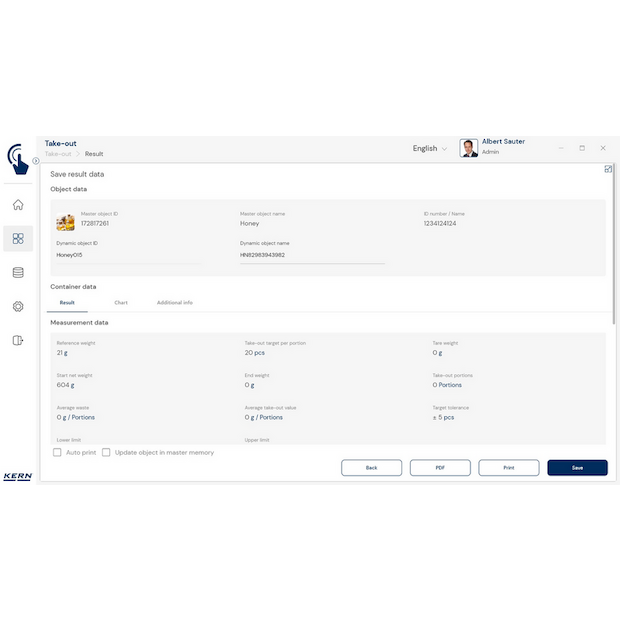The height and width of the screenshot is (620, 620).
Task: Select the Result tab
Action: 67,302
